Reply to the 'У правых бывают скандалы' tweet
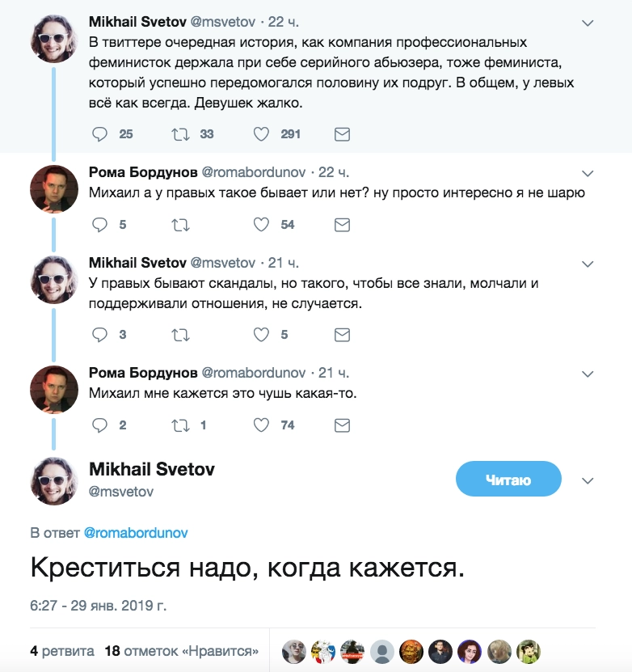The image size is (632, 672). pyautogui.click(x=100, y=335)
